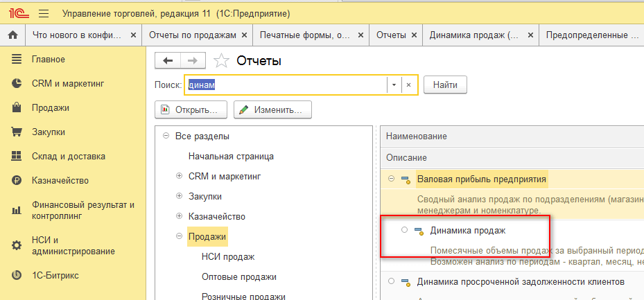This screenshot has height=300, width=644.
Task: Switch to Отчеты по продажам tab
Action: (193, 35)
